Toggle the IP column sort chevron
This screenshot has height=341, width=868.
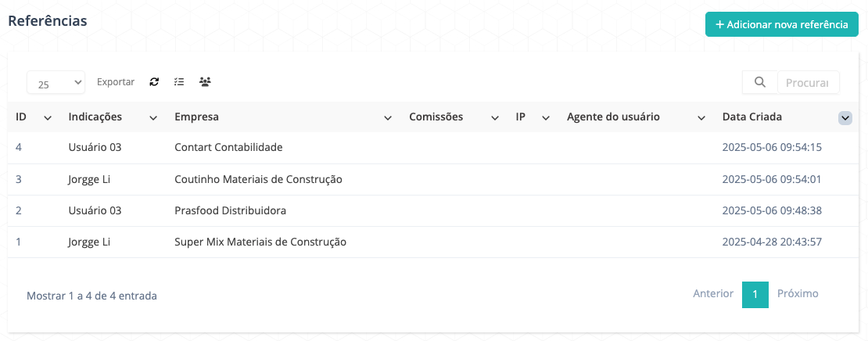coord(546,118)
